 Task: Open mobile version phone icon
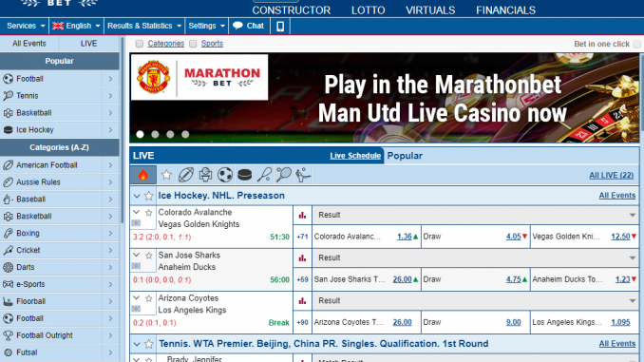pos(280,26)
